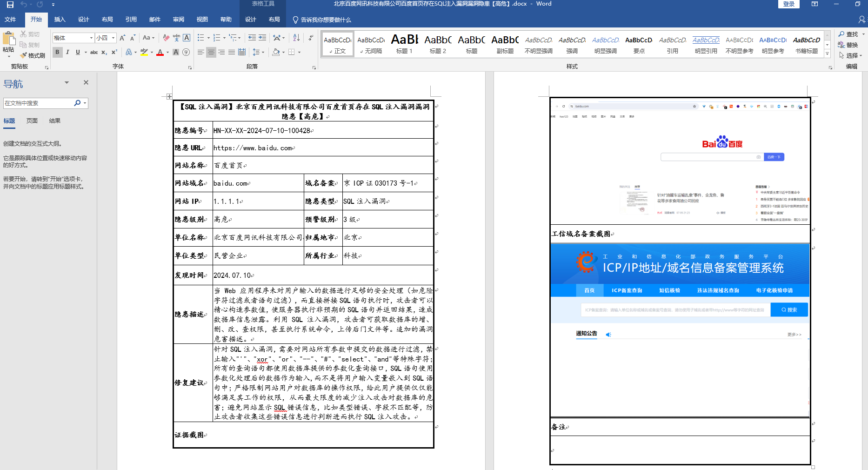Apply character shading icon

pyautogui.click(x=176, y=52)
